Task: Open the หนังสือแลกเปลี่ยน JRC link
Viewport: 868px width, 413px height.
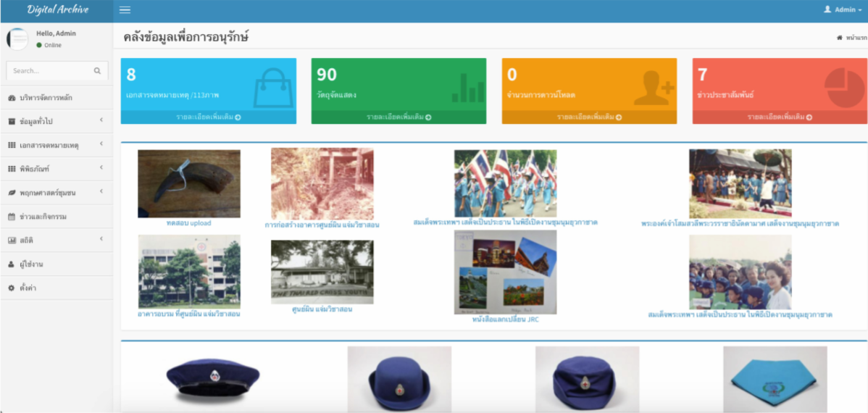Action: click(x=505, y=319)
